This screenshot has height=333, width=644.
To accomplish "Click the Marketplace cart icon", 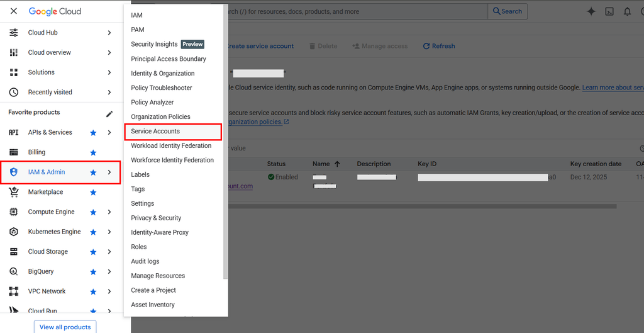I will (x=14, y=192).
